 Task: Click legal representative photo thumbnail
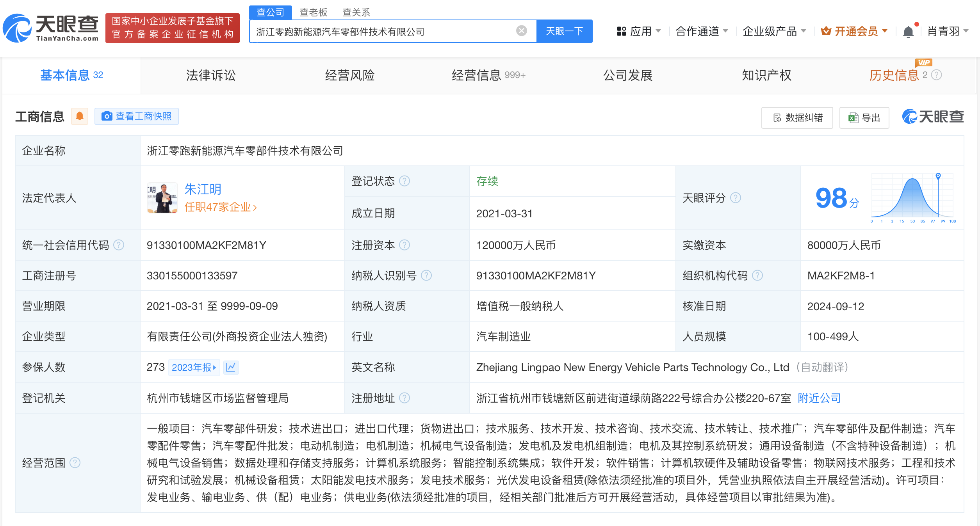(x=162, y=197)
